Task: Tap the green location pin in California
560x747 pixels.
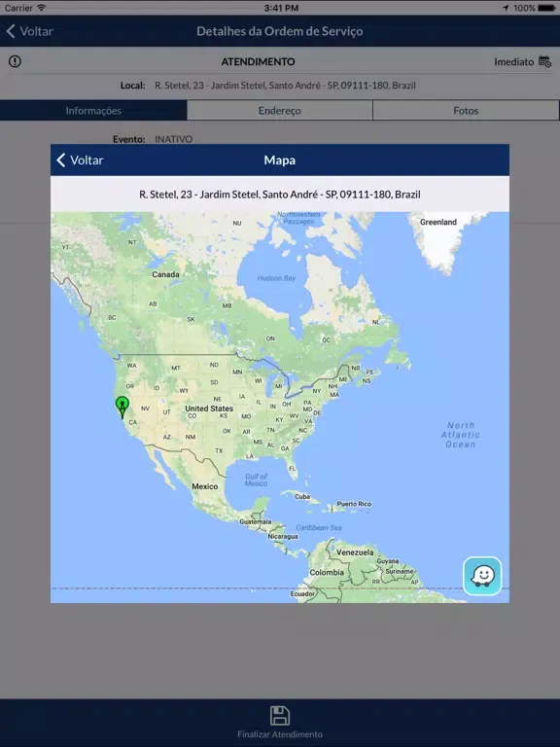Action: 122,408
